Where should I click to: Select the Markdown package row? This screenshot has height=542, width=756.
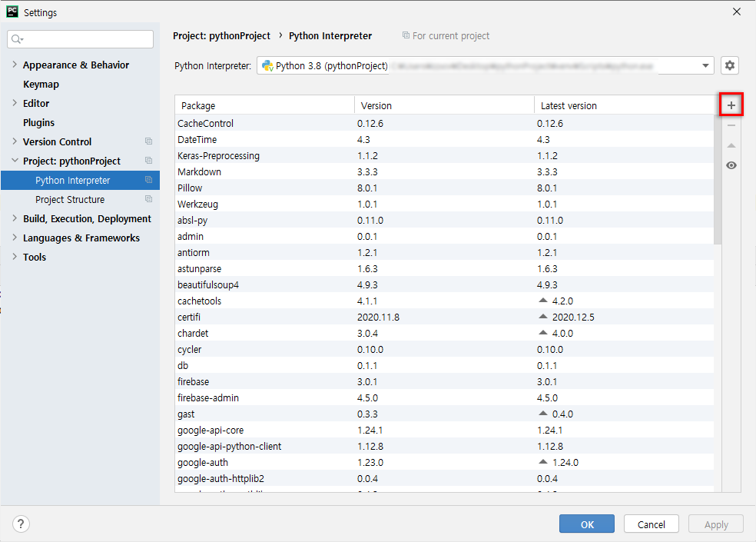pos(445,171)
